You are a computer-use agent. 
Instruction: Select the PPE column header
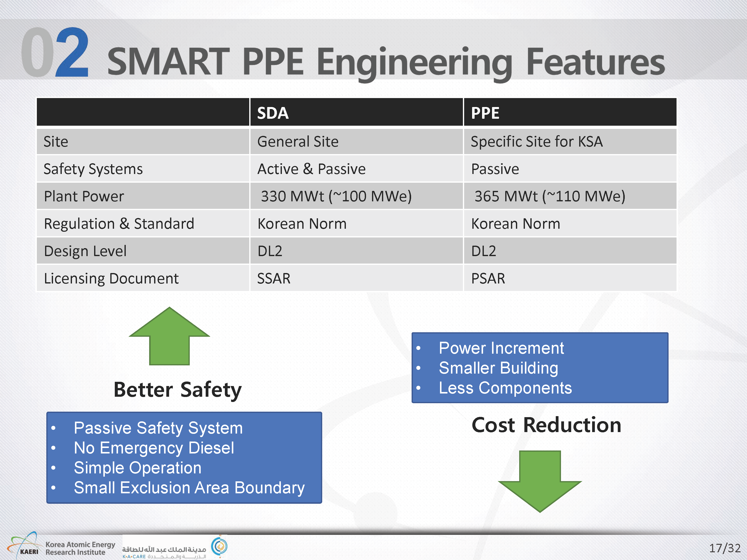pos(485,113)
